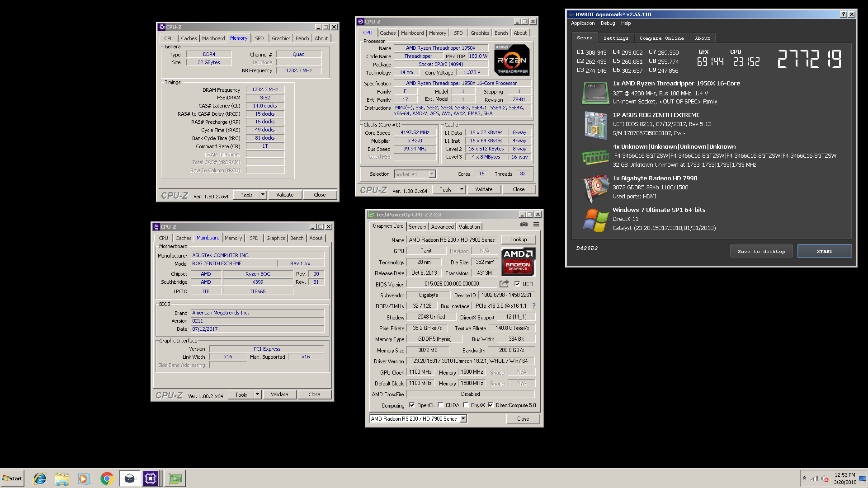Click Lookup button in GPU-Z

coord(519,239)
